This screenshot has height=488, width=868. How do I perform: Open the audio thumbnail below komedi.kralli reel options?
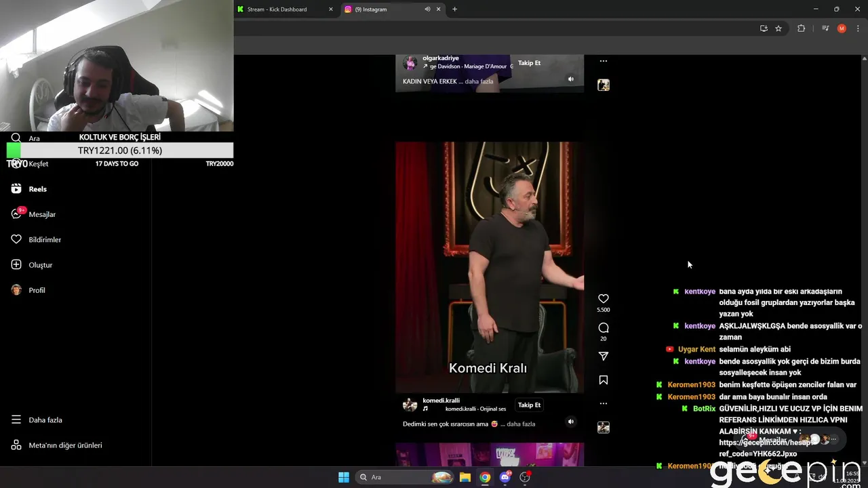tap(604, 428)
